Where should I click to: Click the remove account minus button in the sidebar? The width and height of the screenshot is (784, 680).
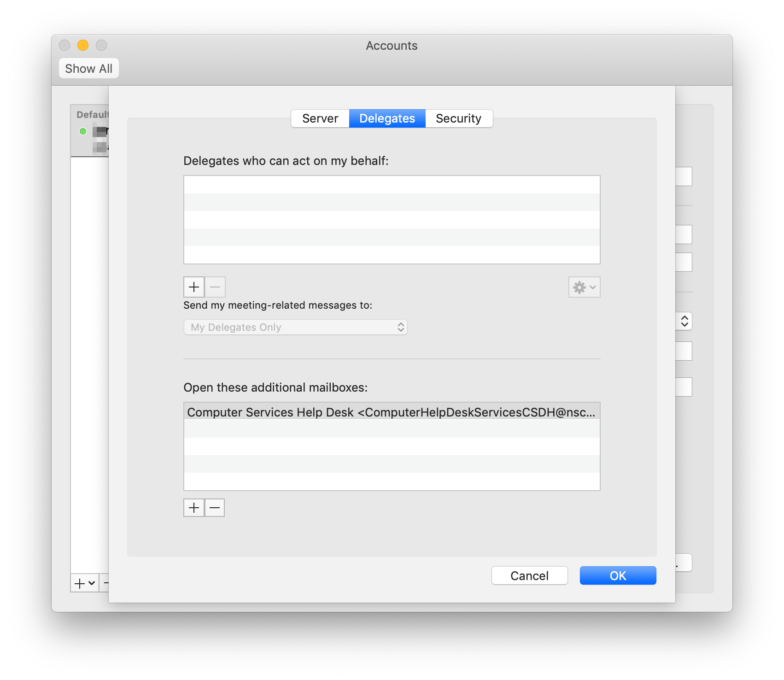106,583
